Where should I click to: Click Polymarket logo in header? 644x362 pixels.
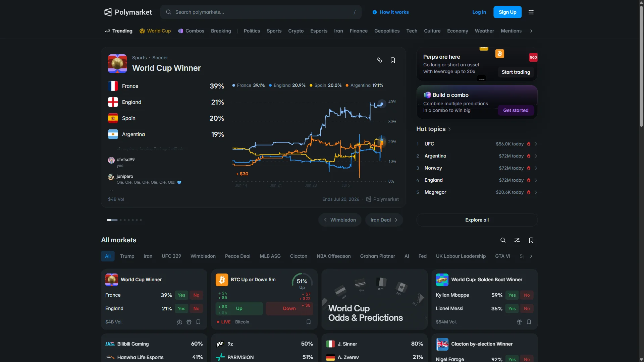pyautogui.click(x=128, y=12)
